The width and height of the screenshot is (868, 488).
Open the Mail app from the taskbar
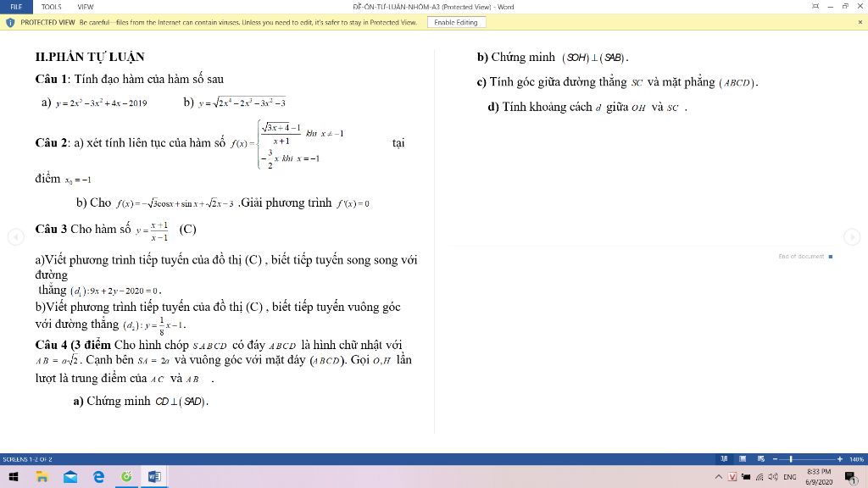click(70, 476)
